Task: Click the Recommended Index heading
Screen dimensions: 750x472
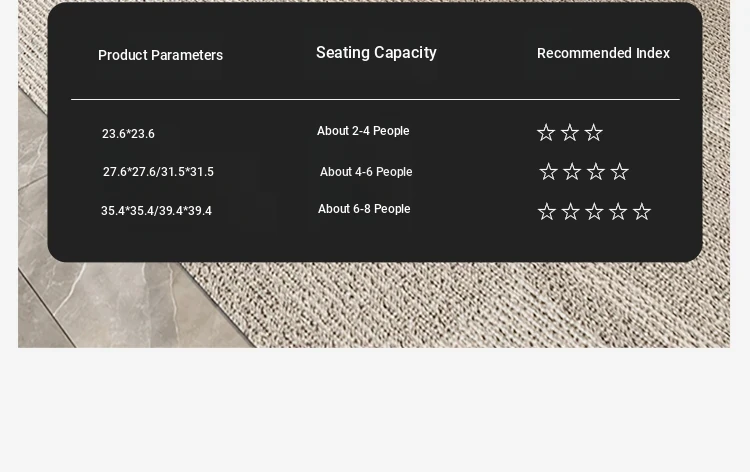Action: click(603, 53)
